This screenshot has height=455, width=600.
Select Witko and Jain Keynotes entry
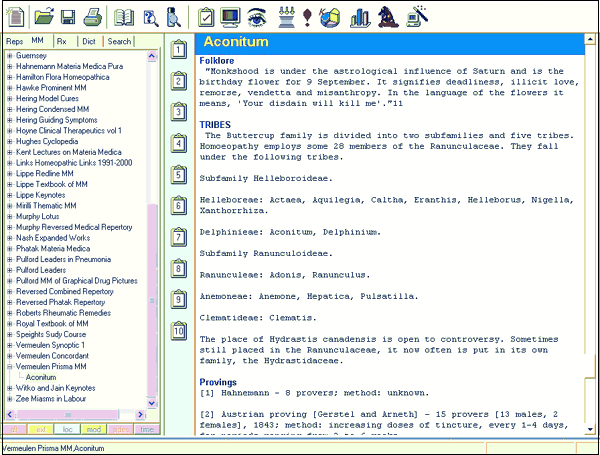pos(55,388)
